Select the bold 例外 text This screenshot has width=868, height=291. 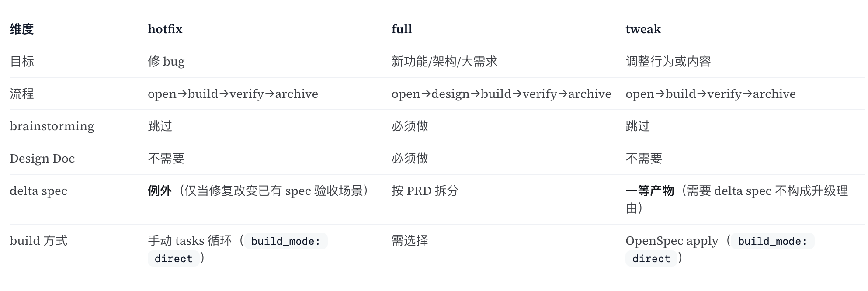click(x=160, y=191)
